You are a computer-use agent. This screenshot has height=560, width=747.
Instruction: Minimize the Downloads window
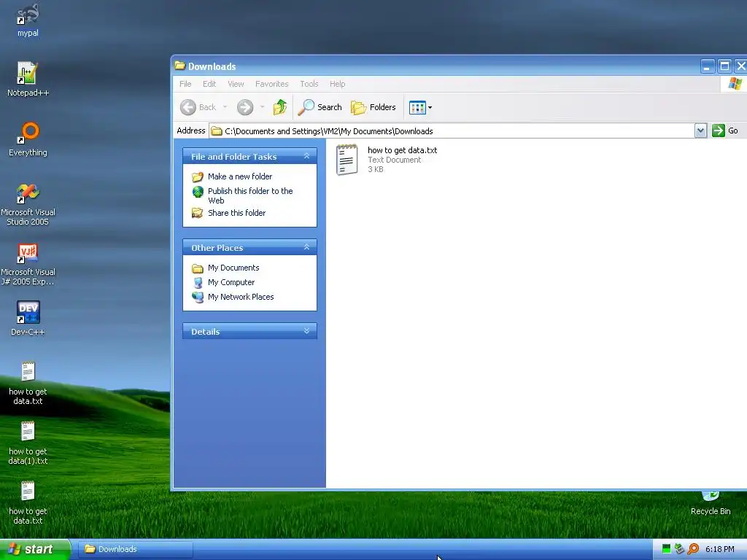tap(707, 66)
